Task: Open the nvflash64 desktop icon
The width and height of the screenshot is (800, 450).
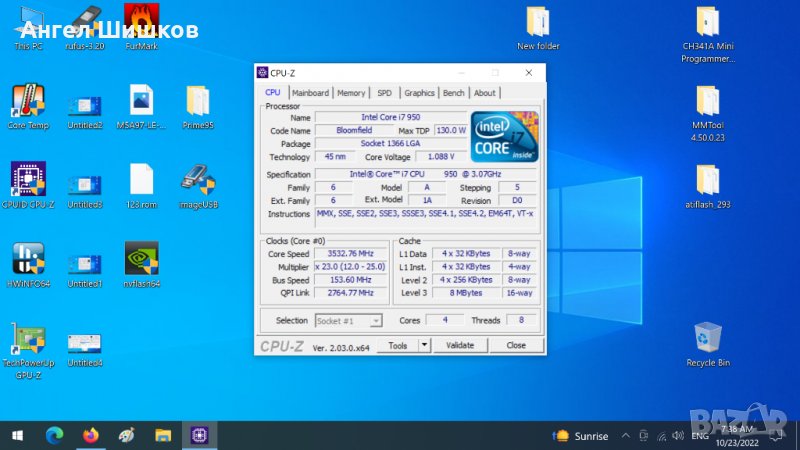Action: (140, 259)
